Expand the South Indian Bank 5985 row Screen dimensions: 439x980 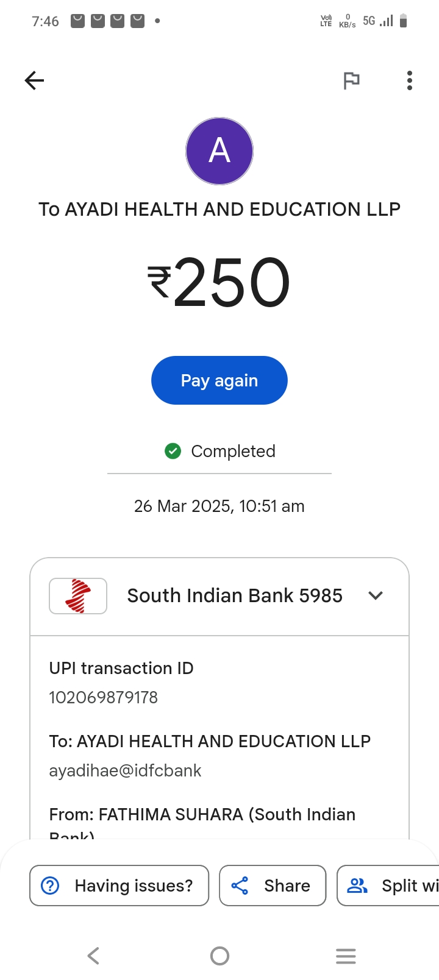pyautogui.click(x=235, y=595)
